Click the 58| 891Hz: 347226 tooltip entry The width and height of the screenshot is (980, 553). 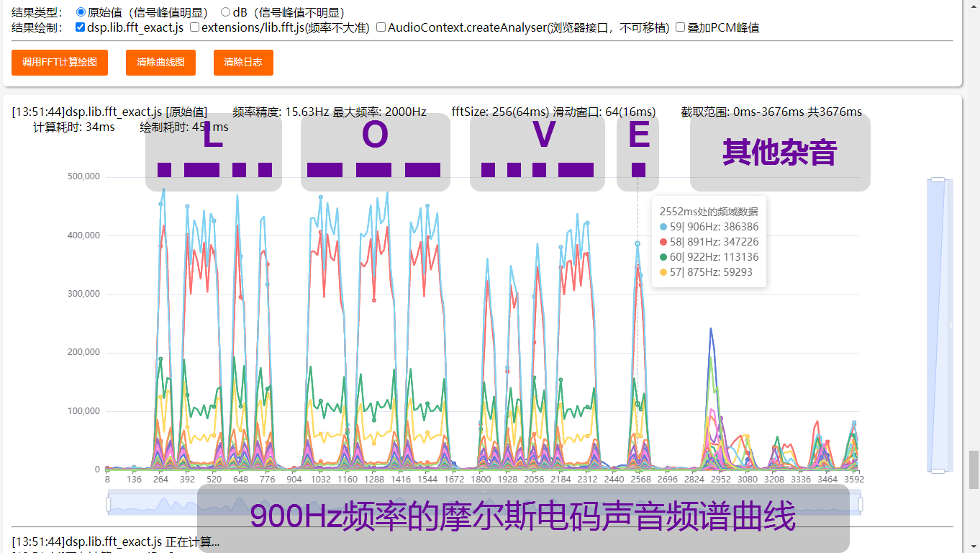pyautogui.click(x=709, y=242)
